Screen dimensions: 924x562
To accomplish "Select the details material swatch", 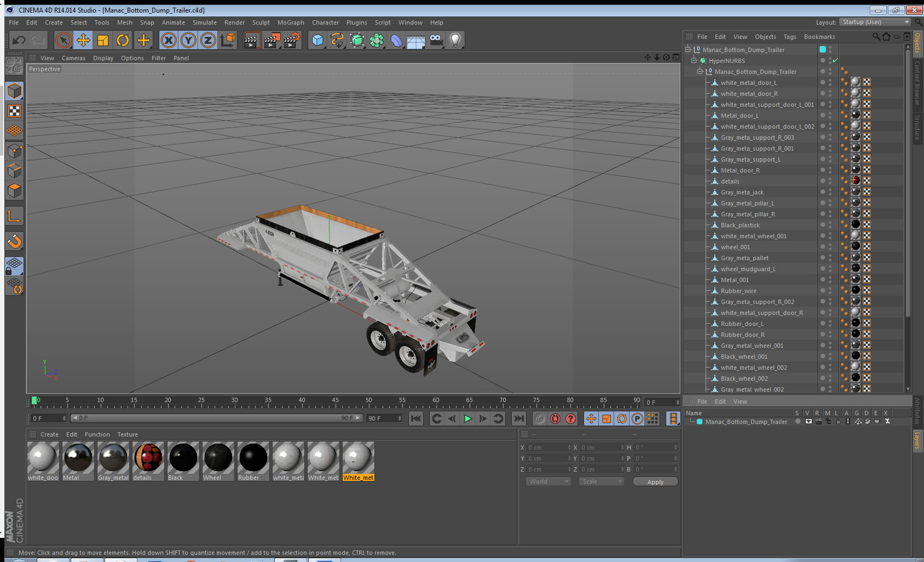I will click(148, 461).
